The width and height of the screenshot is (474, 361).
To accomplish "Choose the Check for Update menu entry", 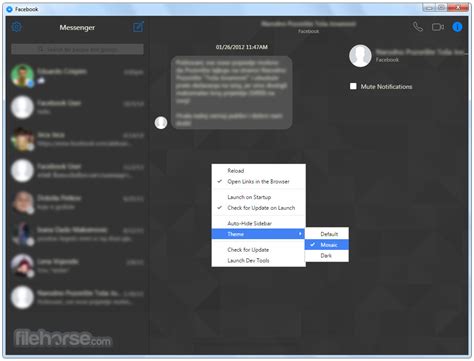I will pyautogui.click(x=258, y=250).
